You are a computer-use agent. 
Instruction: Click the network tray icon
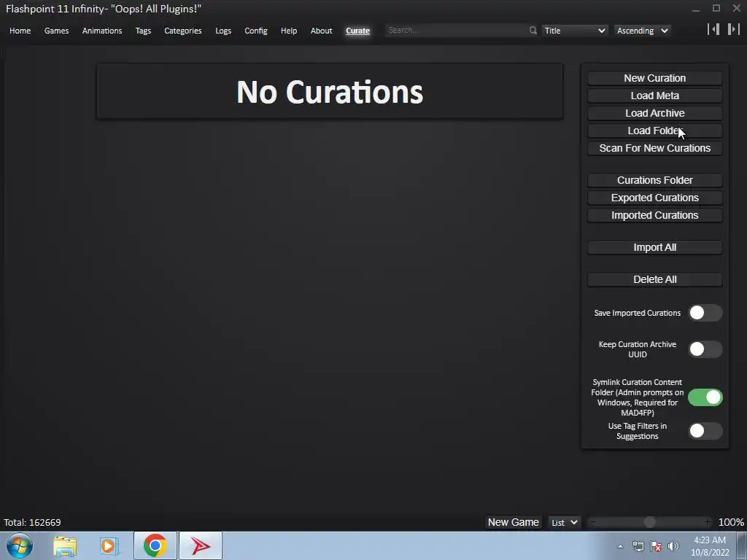pyautogui.click(x=638, y=546)
